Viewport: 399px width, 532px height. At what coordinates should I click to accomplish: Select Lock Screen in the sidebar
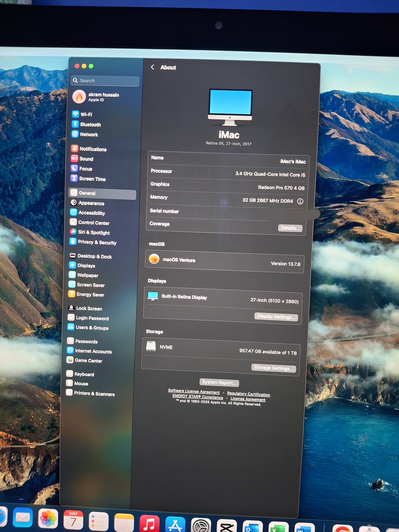85,308
